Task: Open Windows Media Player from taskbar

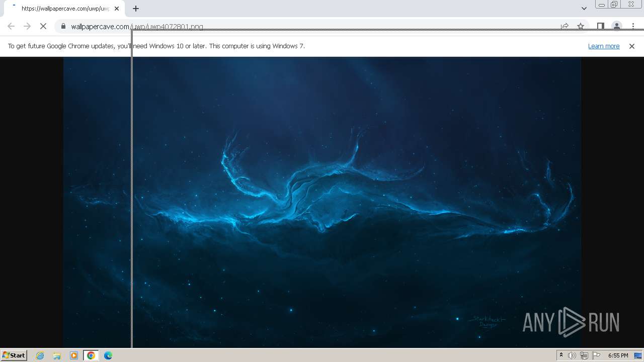Action: pos(74,355)
